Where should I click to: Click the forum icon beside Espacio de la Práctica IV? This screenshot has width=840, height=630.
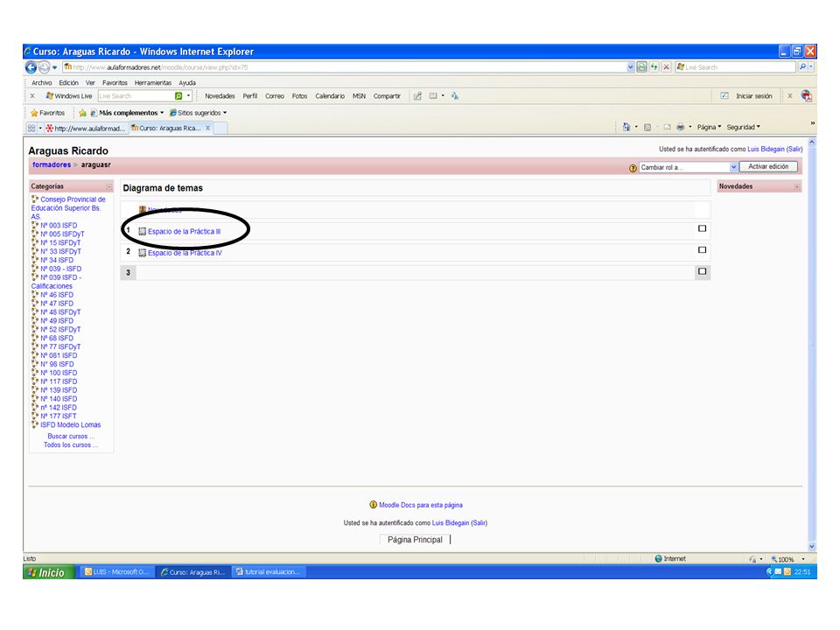coord(142,253)
